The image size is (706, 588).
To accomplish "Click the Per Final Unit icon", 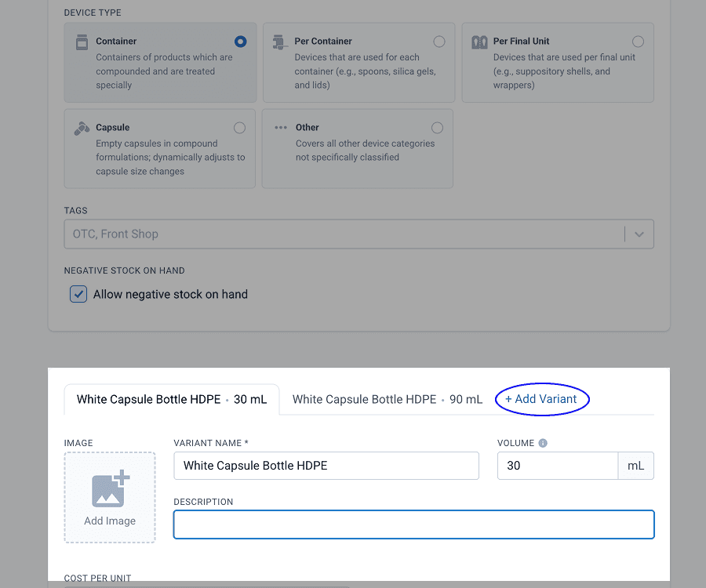I will (479, 42).
